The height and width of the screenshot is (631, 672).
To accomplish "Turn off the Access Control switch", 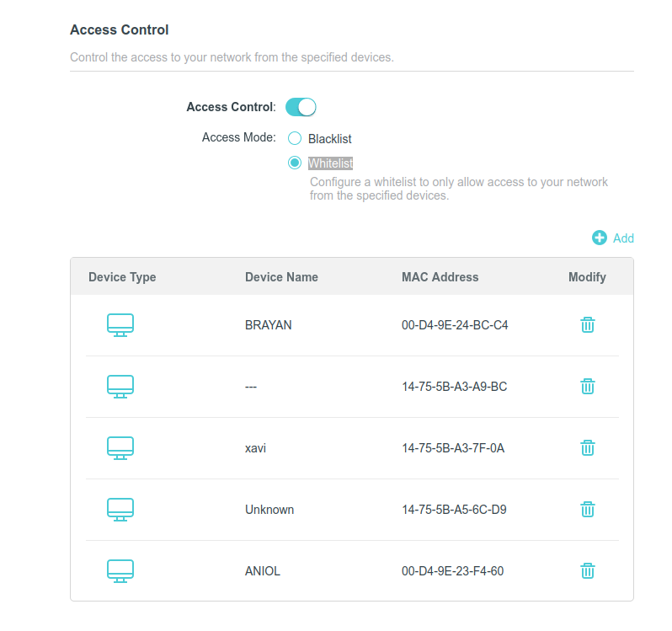I will click(x=301, y=107).
